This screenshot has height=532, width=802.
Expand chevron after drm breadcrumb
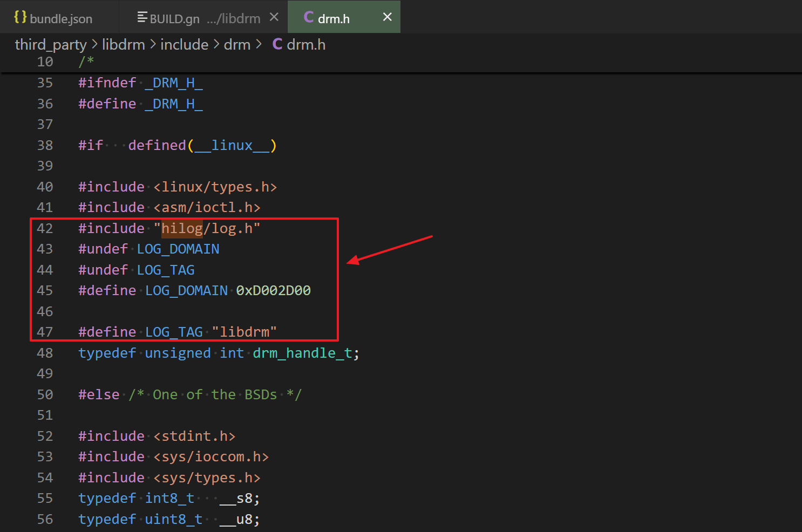[x=259, y=44]
